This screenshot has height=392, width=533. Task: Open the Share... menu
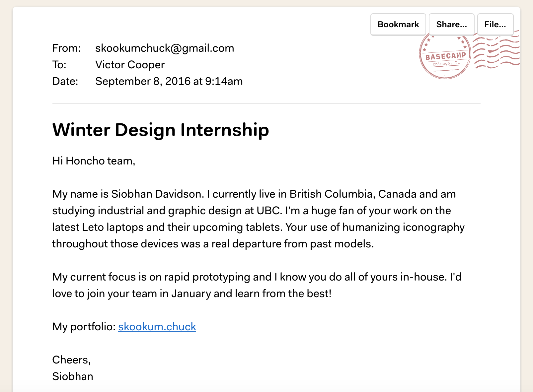click(451, 24)
